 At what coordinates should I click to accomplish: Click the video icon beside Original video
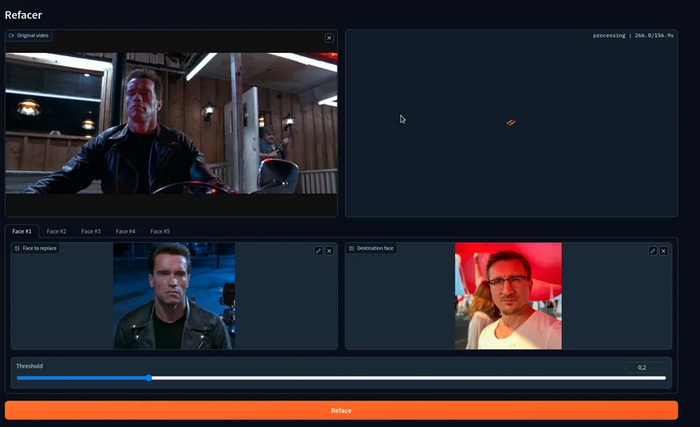[x=11, y=35]
